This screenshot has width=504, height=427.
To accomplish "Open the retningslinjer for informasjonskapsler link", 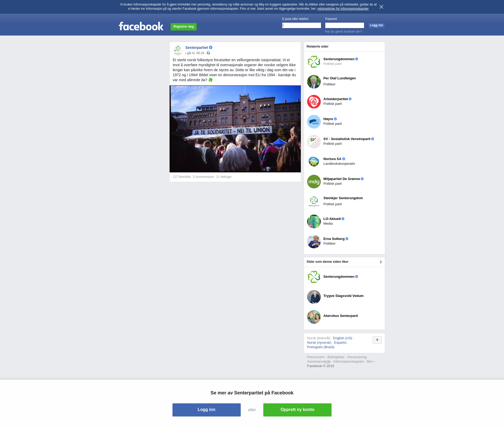I will click(343, 9).
